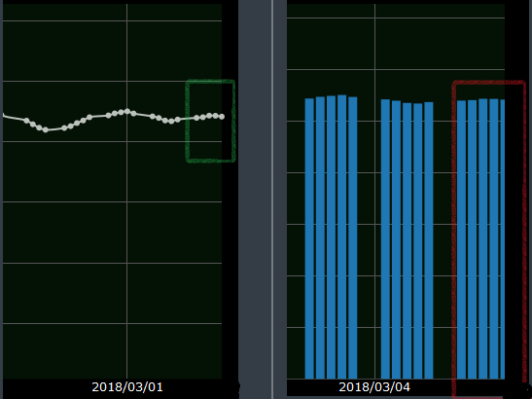Click the 2018/03/04 date axis label
This screenshot has height=399, width=532.
(374, 386)
